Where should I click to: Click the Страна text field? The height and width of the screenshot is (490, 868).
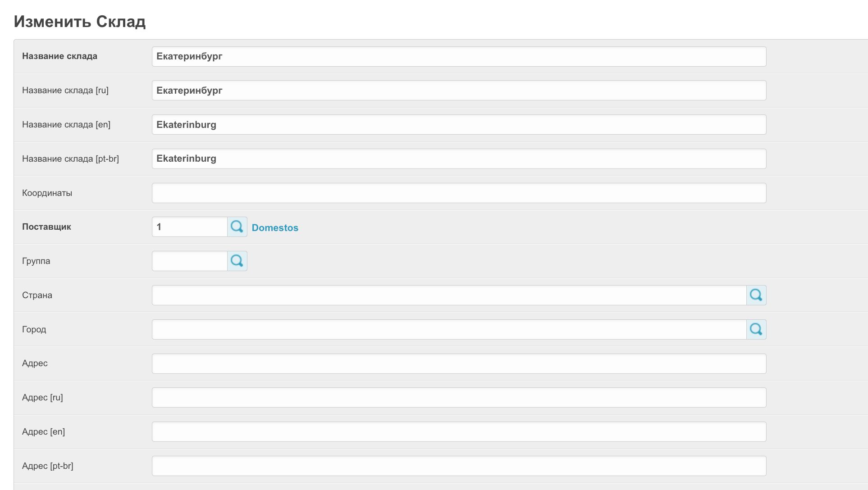pyautogui.click(x=449, y=295)
